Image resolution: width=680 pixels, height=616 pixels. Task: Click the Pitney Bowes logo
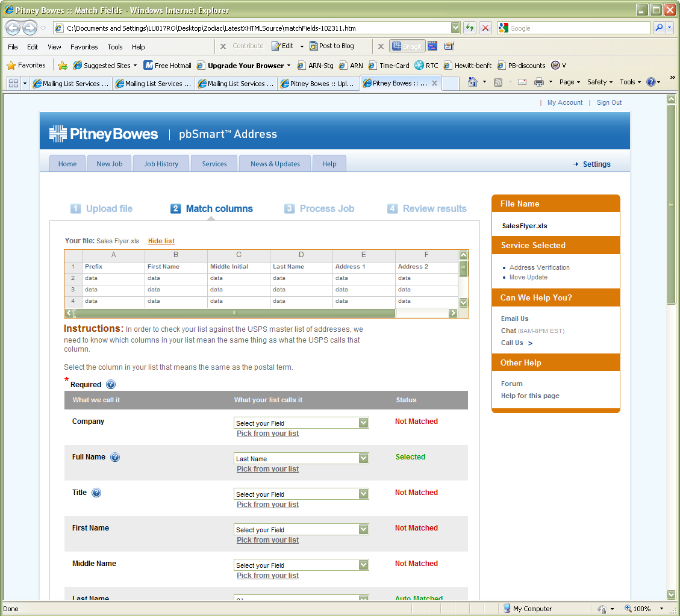coord(103,134)
